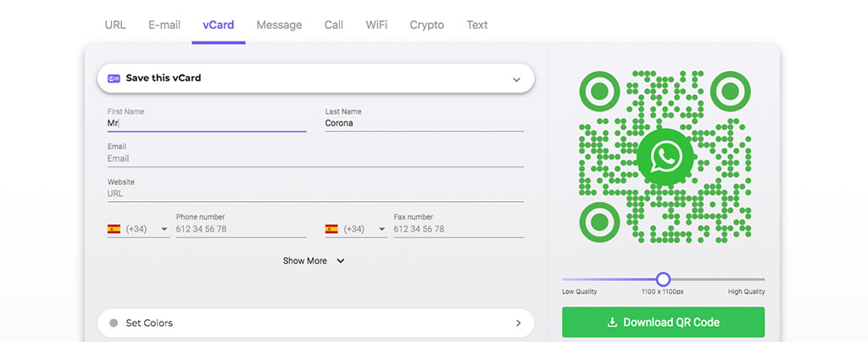Image resolution: width=868 pixels, height=342 pixels.
Task: Click the download icon on the green button
Action: [x=612, y=322]
